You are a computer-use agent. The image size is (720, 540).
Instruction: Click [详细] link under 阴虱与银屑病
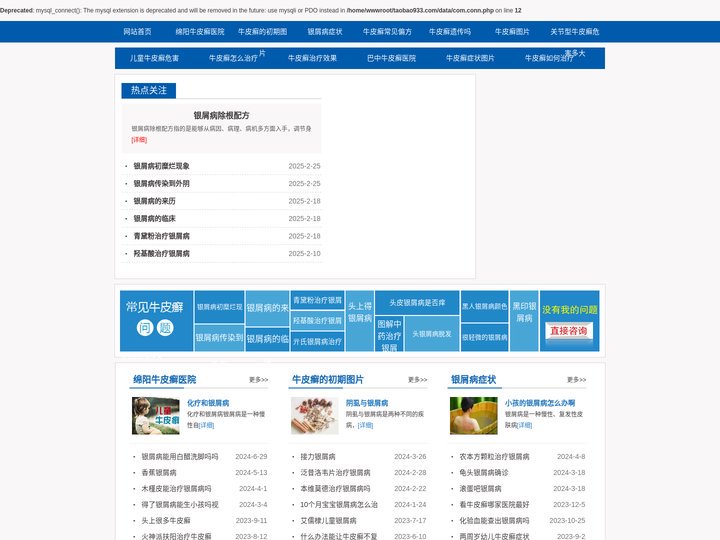point(365,425)
